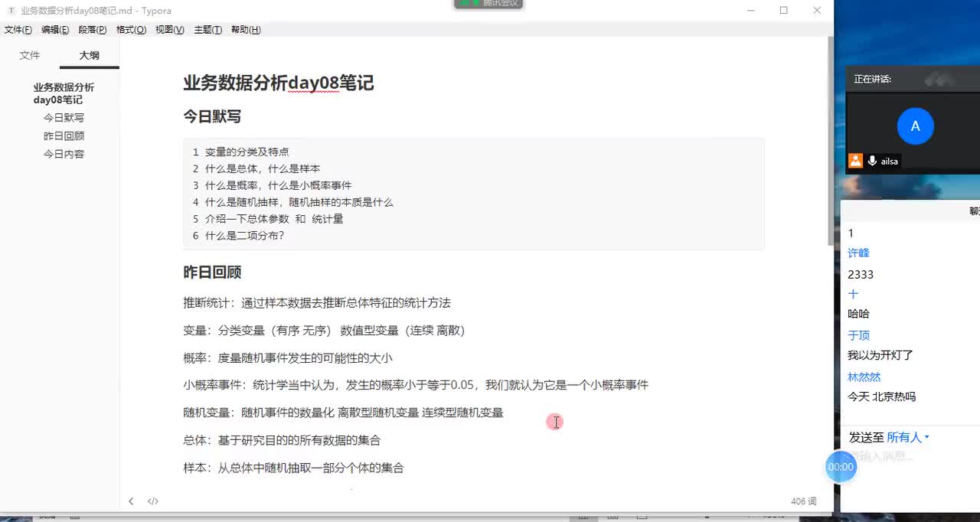Click the speaker avatar A in the meeting panel
This screenshot has width=980, height=522.
(915, 126)
